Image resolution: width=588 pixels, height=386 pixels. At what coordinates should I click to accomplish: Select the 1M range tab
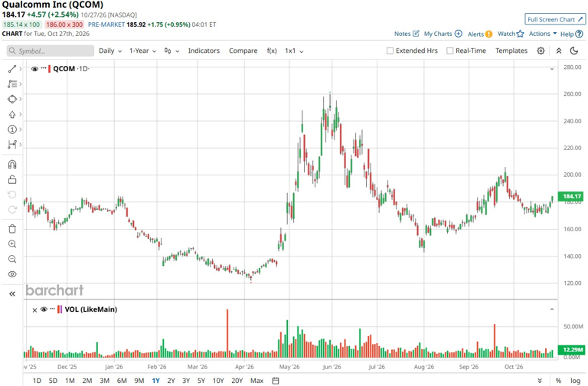pyautogui.click(x=70, y=381)
